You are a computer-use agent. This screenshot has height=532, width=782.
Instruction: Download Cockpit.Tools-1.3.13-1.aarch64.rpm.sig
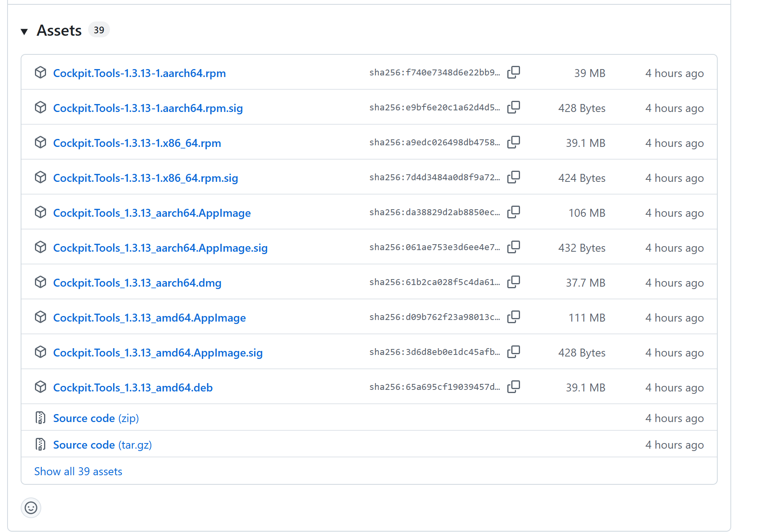click(148, 108)
